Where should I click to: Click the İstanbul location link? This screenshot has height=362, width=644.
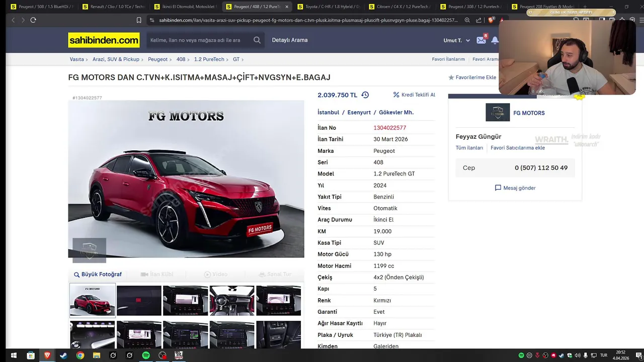[x=329, y=113]
